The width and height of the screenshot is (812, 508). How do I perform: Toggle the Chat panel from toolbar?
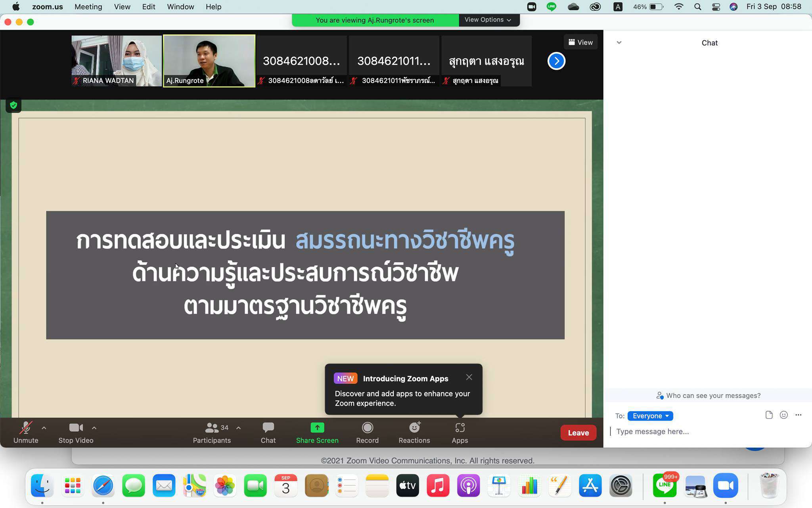(268, 432)
